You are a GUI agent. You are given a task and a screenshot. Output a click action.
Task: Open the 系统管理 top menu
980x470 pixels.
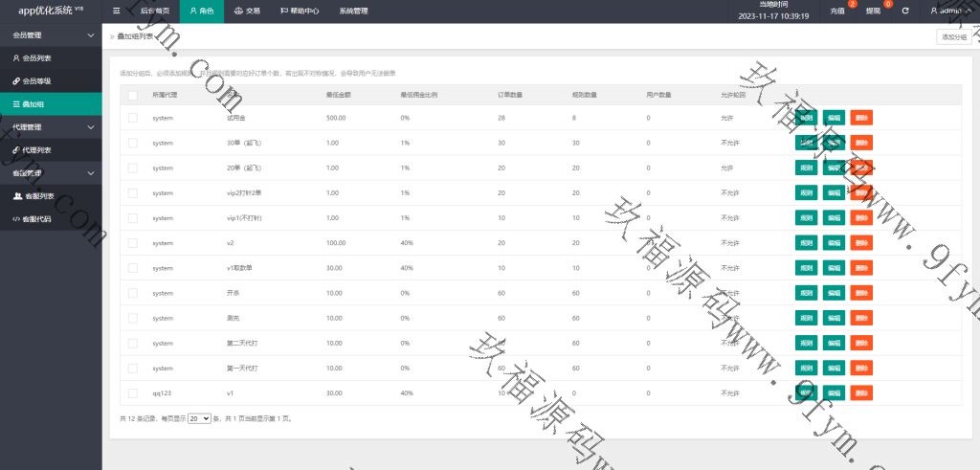[353, 11]
